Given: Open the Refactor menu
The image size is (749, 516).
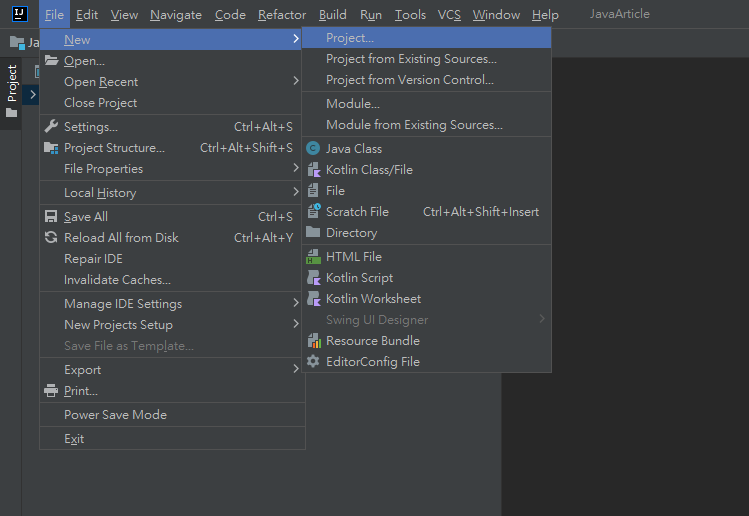Looking at the screenshot, I should (282, 15).
